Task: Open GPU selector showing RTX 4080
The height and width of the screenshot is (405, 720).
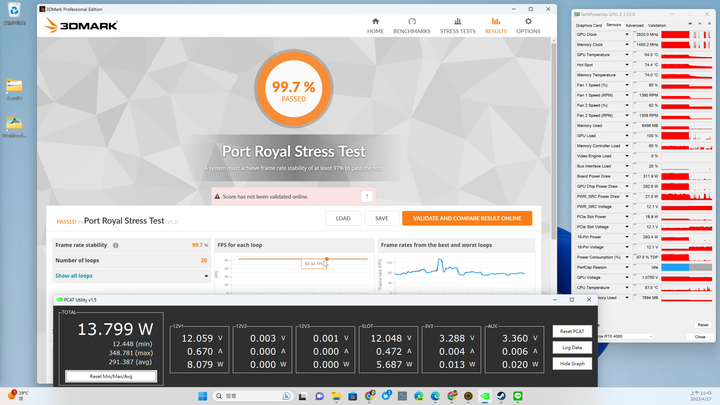Action: click(625, 336)
